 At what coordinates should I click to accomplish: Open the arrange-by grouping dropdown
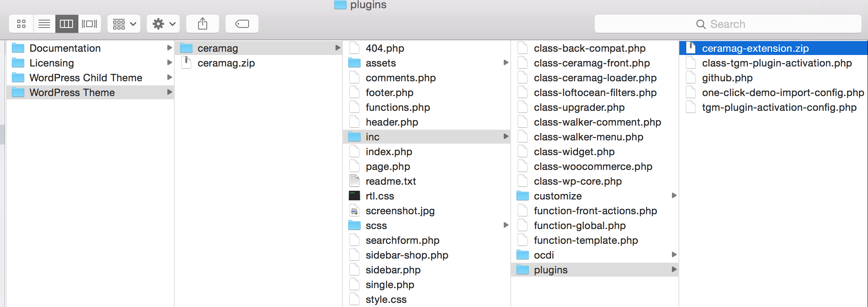[124, 24]
